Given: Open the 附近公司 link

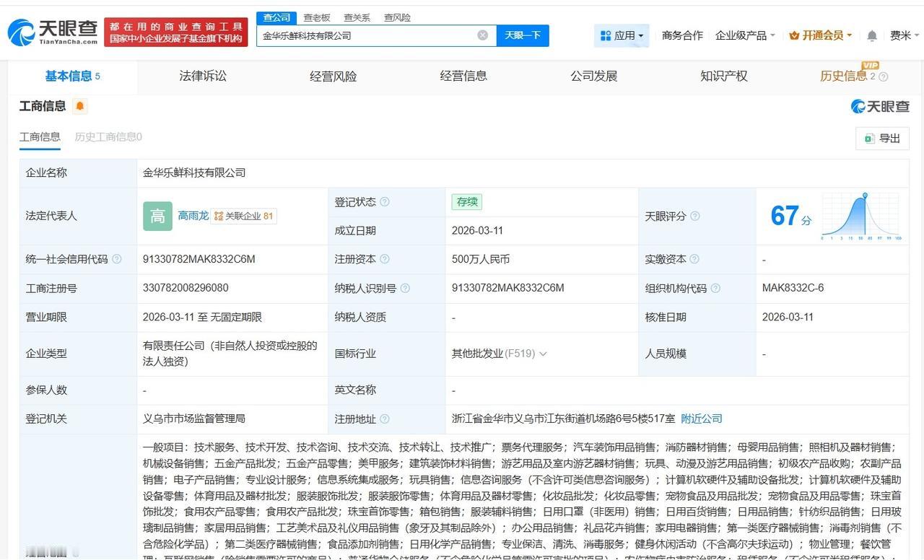Looking at the screenshot, I should pyautogui.click(x=700, y=419).
